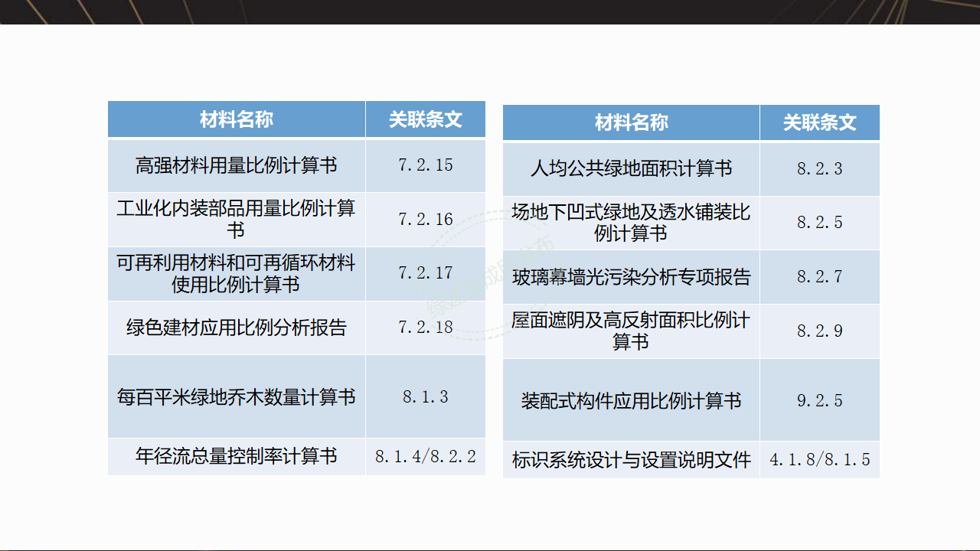Select the 9.2.5 clause cell
This screenshot has width=980, height=551.
(820, 400)
